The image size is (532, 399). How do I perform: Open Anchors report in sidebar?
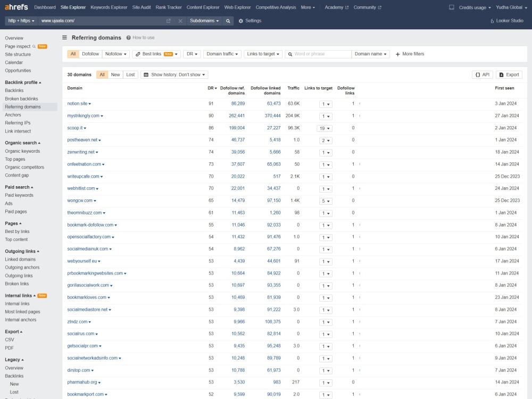pos(13,115)
